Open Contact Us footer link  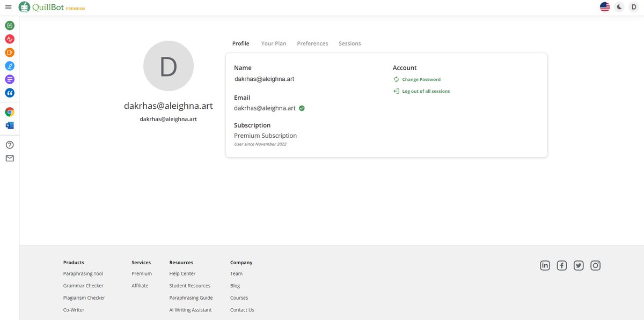pos(242,310)
